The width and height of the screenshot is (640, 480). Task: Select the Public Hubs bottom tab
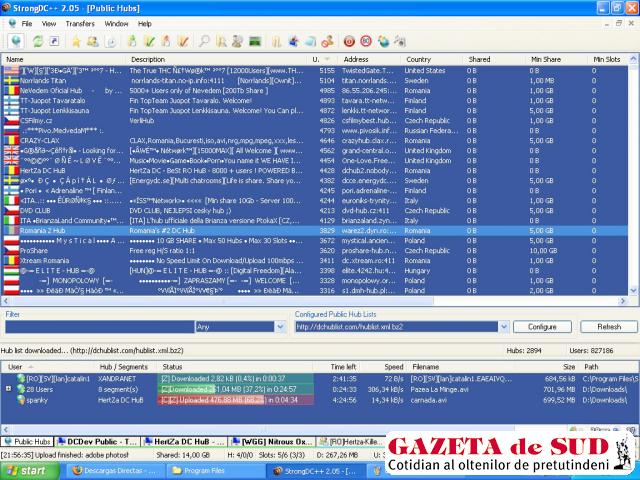tap(27, 442)
